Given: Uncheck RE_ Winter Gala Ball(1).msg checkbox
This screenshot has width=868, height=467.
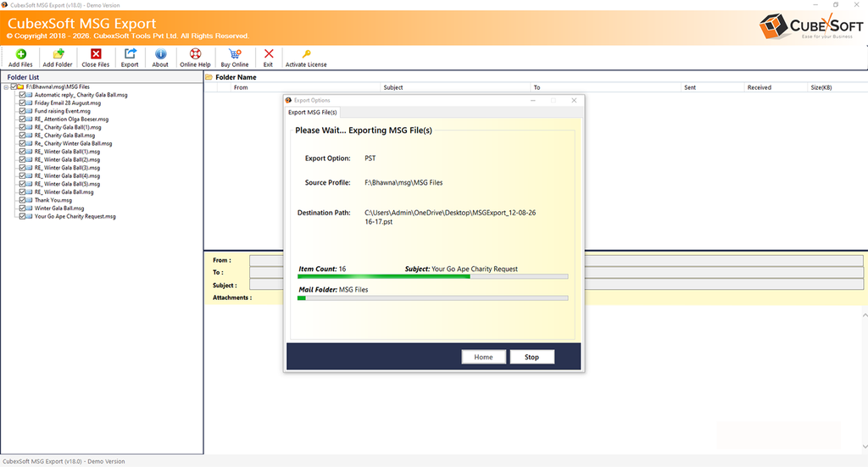Looking at the screenshot, I should coord(22,152).
